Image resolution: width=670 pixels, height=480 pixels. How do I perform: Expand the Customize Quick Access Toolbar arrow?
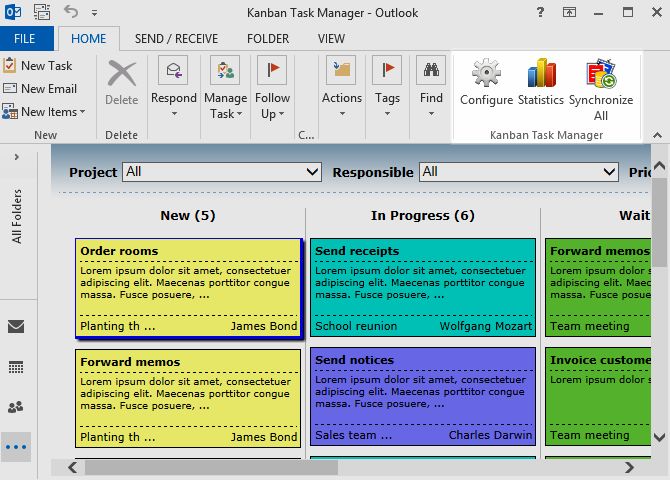click(94, 13)
